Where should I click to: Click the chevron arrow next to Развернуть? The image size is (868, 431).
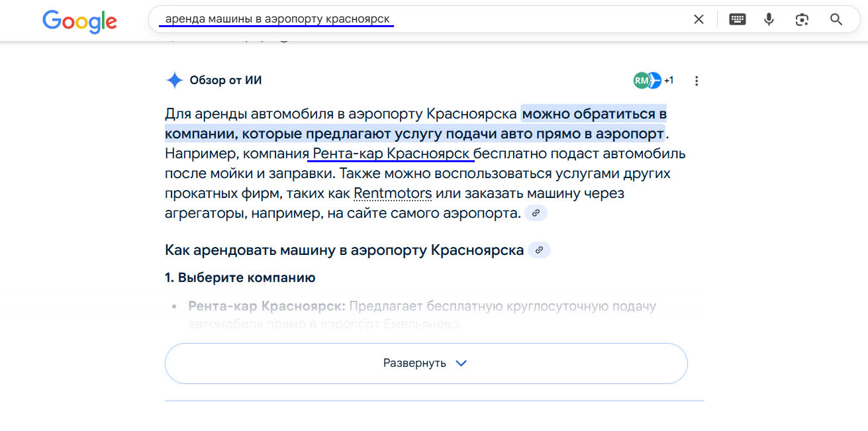click(461, 363)
